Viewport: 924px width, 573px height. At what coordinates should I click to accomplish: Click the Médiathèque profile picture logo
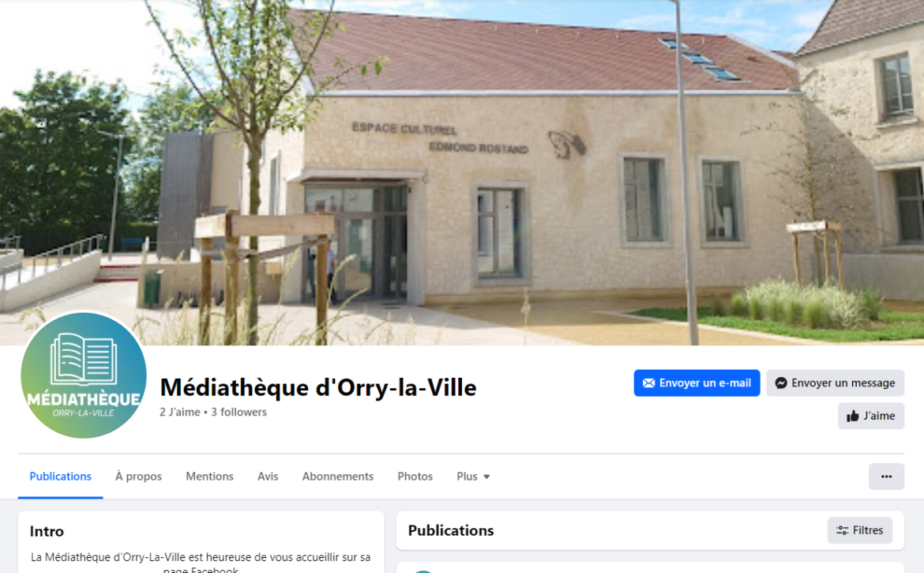pyautogui.click(x=84, y=375)
